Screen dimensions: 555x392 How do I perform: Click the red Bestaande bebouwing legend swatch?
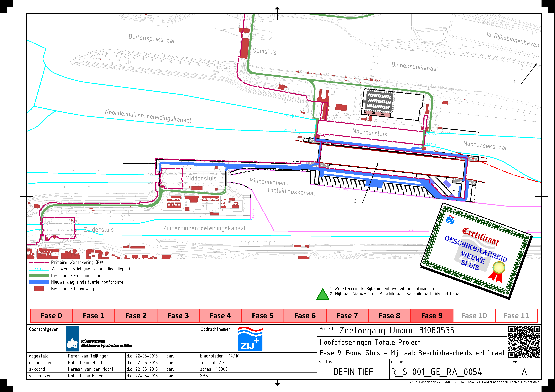[x=39, y=289]
